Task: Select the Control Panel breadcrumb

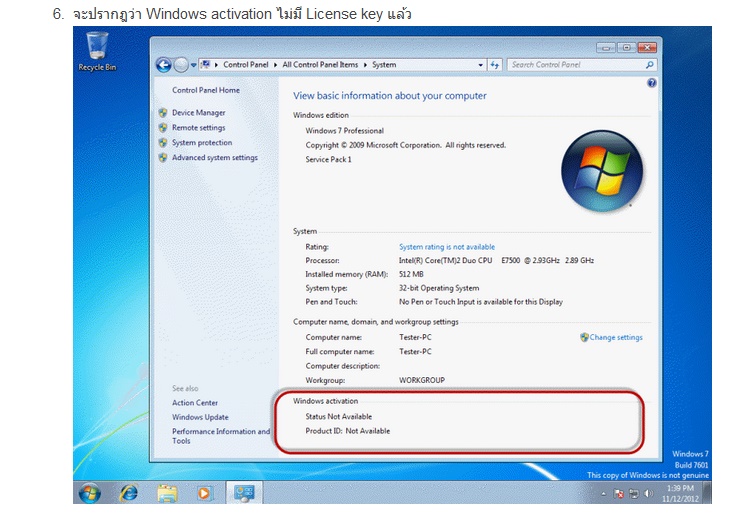Action: [245, 65]
